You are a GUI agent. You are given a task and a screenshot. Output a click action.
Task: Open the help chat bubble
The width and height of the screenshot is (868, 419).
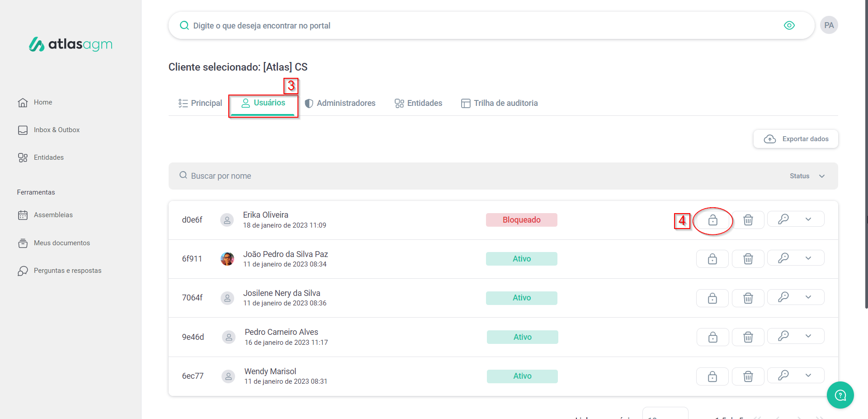840,395
